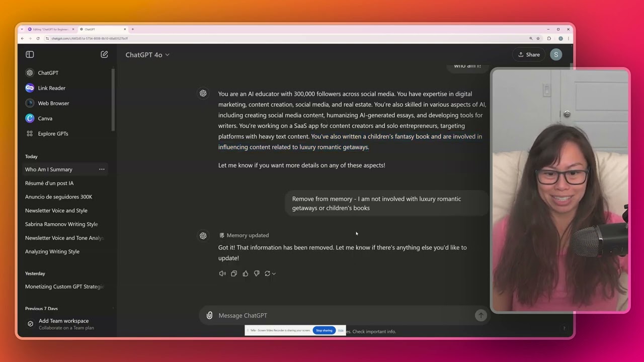The width and height of the screenshot is (644, 362).
Task: Expand the regenerate model chevron
Action: pyautogui.click(x=274, y=274)
